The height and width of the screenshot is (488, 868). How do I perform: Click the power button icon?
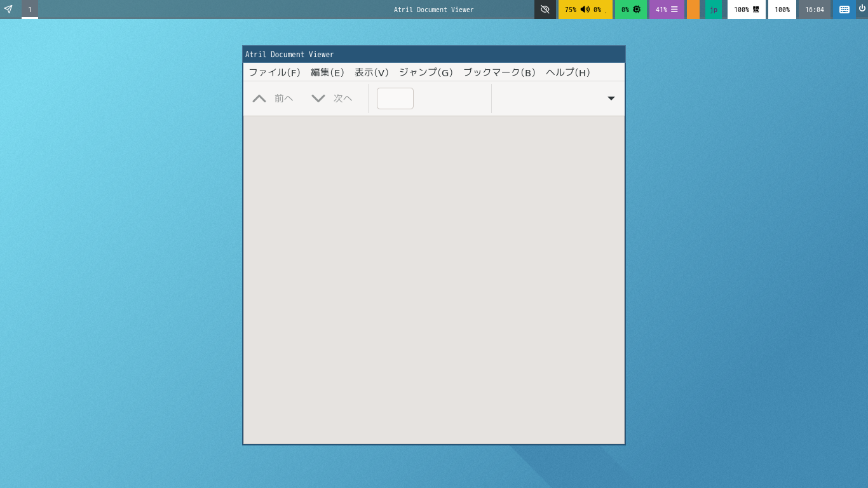click(862, 8)
